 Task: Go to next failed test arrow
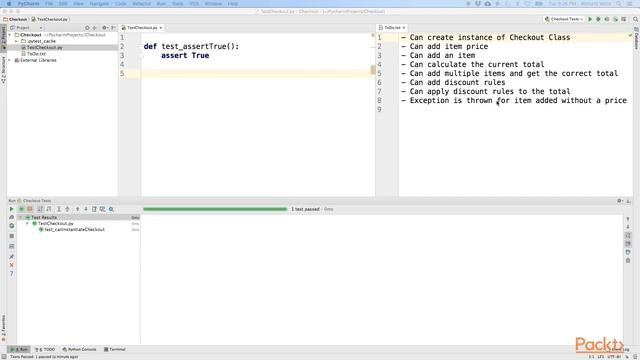click(x=86, y=209)
